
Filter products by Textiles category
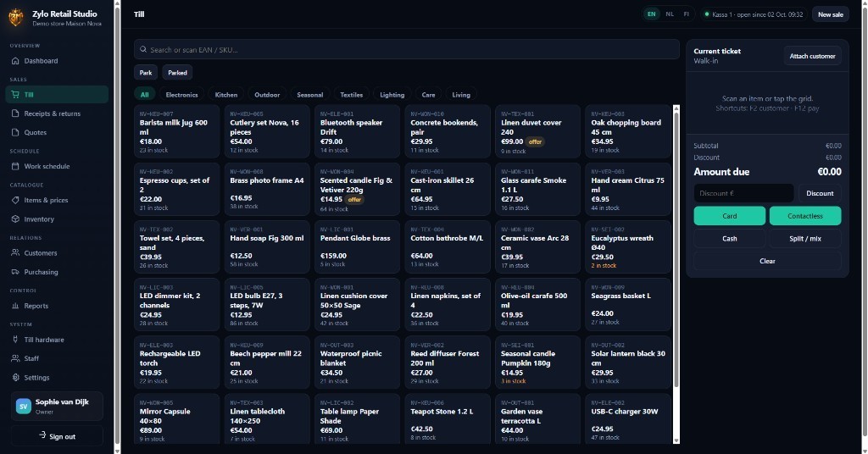[352, 95]
